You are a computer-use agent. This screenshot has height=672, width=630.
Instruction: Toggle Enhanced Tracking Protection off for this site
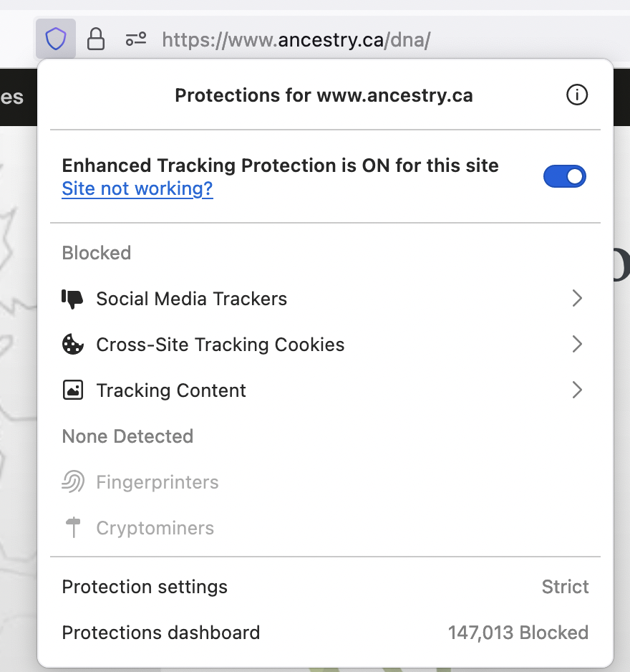[x=565, y=176]
